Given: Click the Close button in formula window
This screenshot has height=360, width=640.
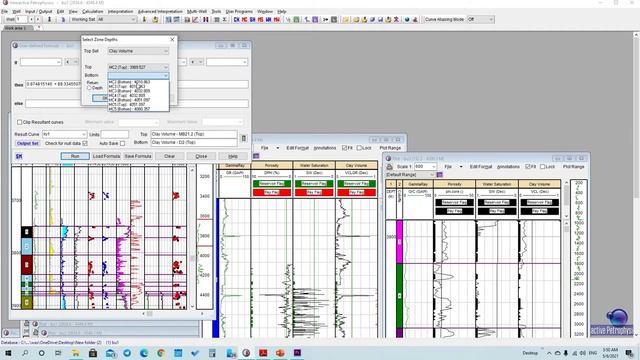Looking at the screenshot, I should pos(201,156).
